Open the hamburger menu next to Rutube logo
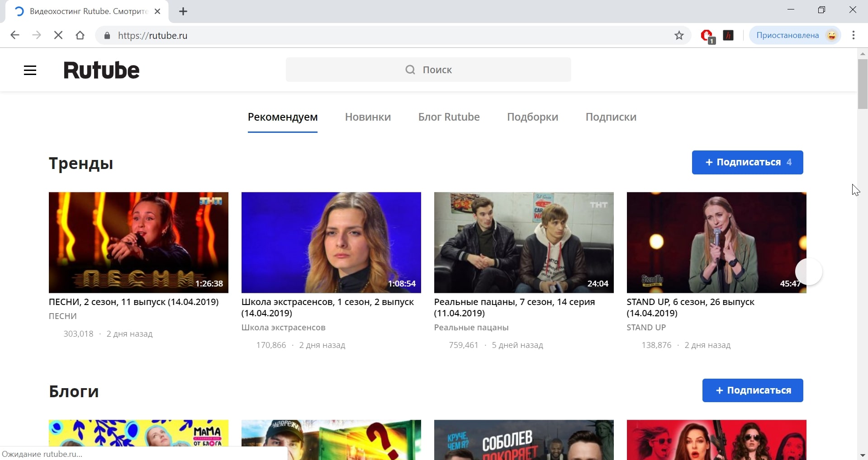This screenshot has height=460, width=868. [30, 70]
